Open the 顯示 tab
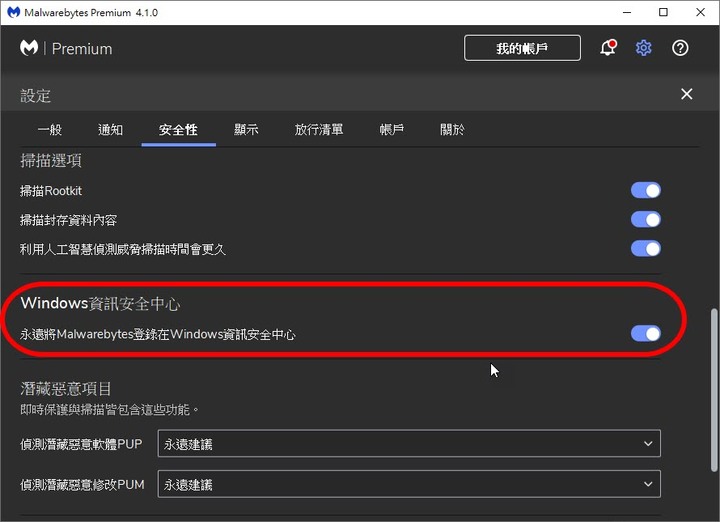 pyautogui.click(x=246, y=130)
